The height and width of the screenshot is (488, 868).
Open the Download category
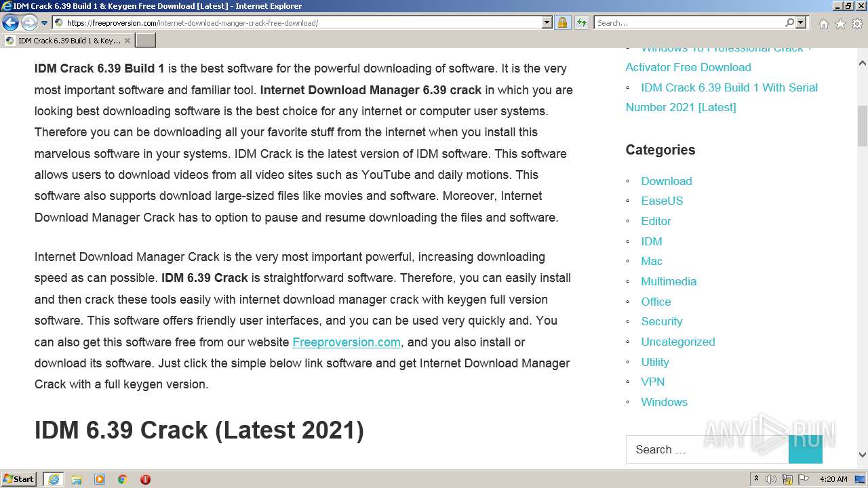coord(667,181)
